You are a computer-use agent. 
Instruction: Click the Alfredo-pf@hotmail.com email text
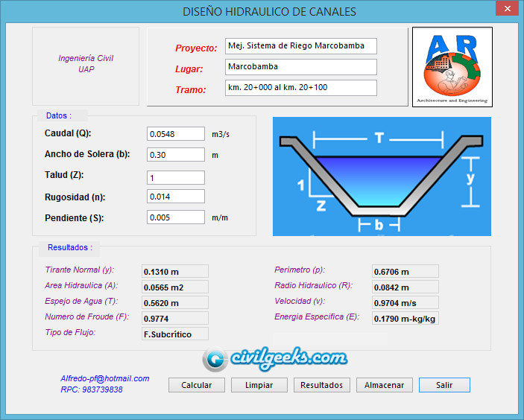coord(105,378)
